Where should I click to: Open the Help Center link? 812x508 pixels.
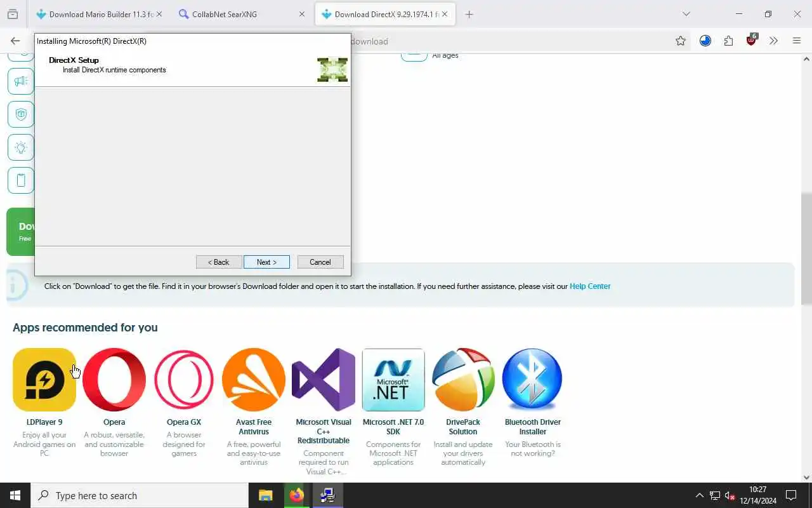point(590,286)
